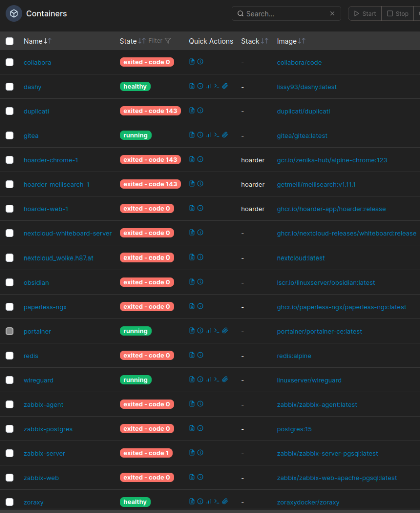Click the State filter funnel icon
Viewport: 420px width, 513px height.
[168, 41]
